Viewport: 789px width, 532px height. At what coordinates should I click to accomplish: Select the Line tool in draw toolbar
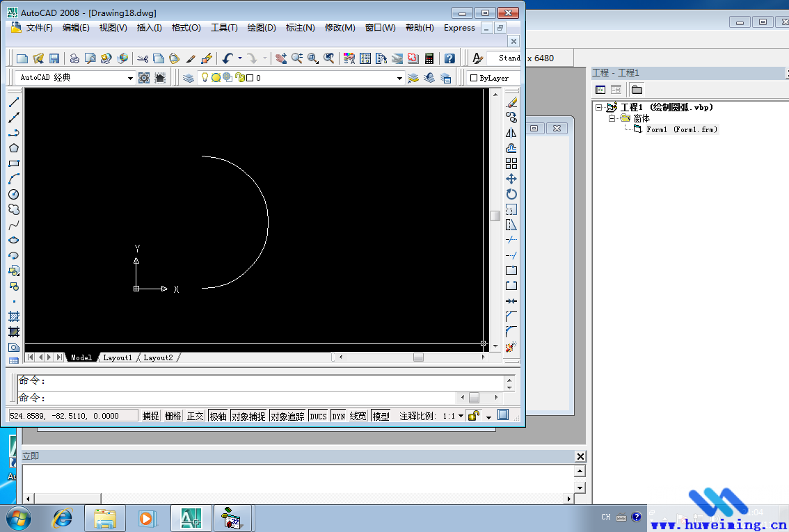click(x=14, y=102)
